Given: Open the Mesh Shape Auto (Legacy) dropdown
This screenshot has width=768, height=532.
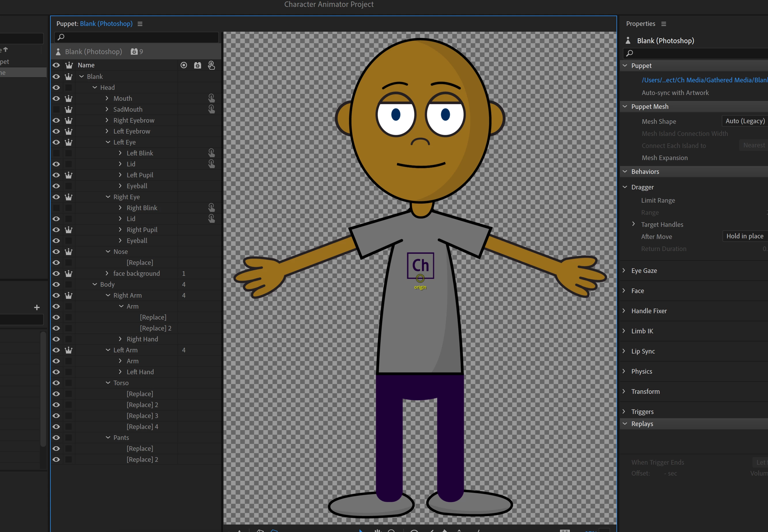Looking at the screenshot, I should coord(744,121).
